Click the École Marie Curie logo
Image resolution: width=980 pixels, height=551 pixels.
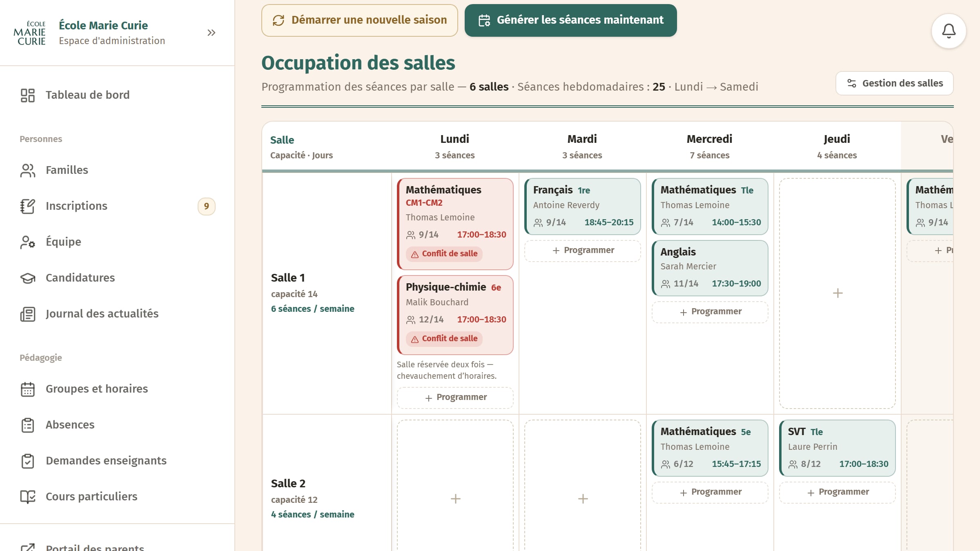point(29,33)
